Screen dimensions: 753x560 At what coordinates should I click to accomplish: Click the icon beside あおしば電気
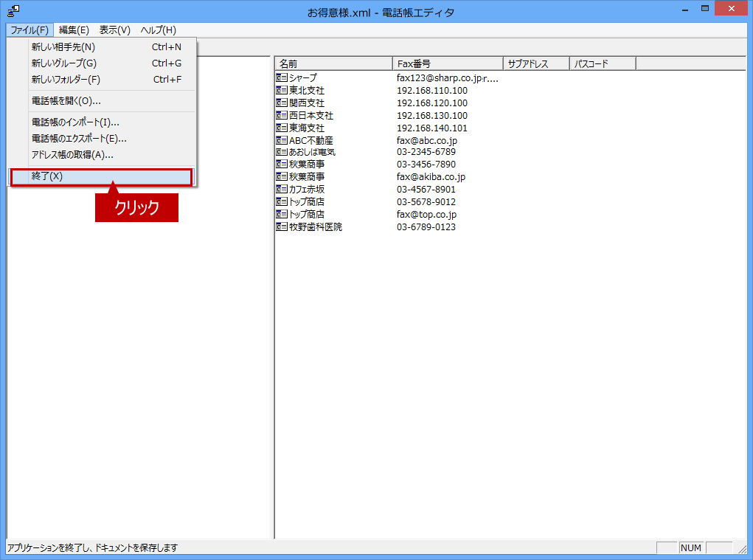pyautogui.click(x=282, y=152)
